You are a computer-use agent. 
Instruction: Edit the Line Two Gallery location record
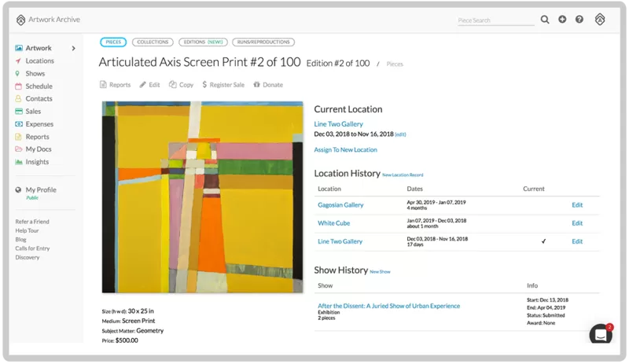(x=577, y=241)
